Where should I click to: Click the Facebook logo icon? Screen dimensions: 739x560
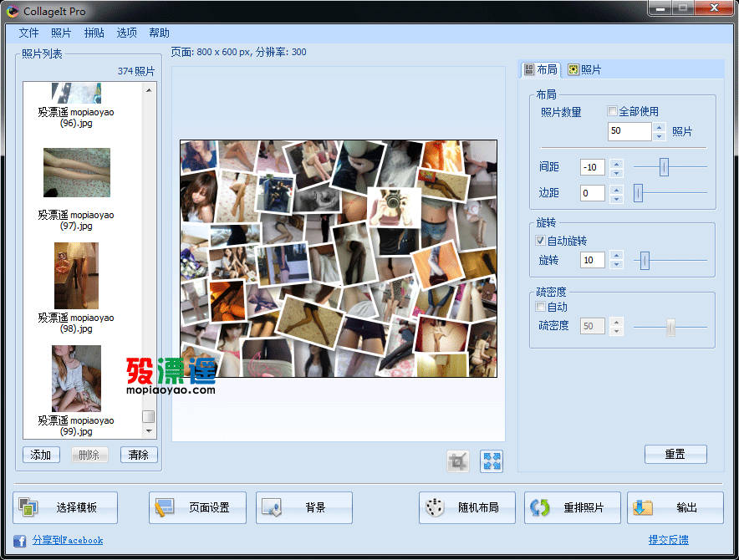[19, 540]
